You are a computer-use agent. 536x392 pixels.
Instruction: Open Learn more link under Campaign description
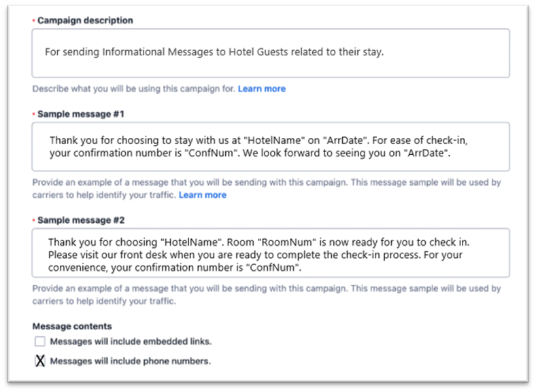click(x=261, y=89)
